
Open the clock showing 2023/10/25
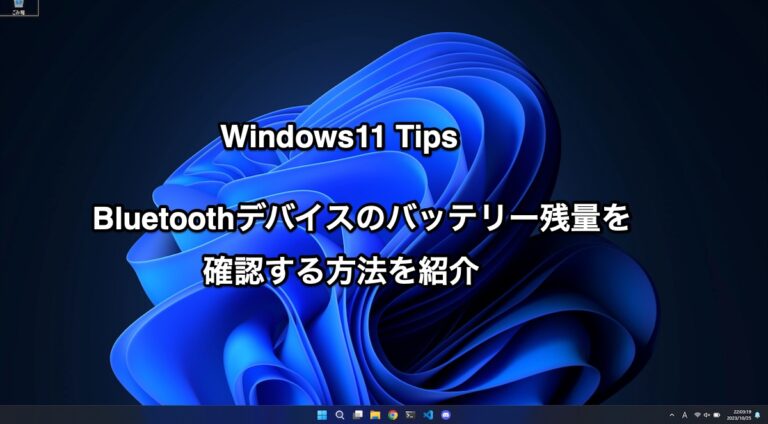click(739, 415)
